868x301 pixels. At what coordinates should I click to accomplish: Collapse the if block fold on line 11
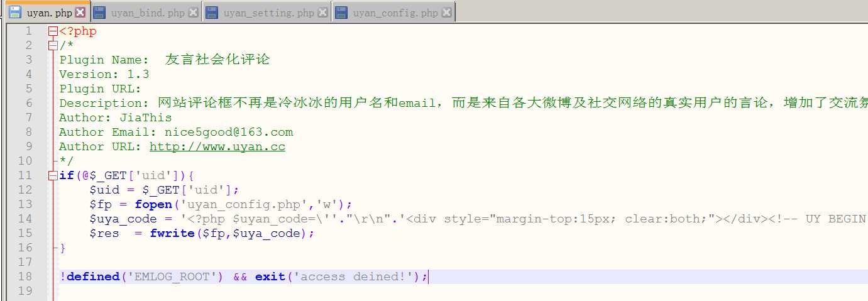point(53,176)
